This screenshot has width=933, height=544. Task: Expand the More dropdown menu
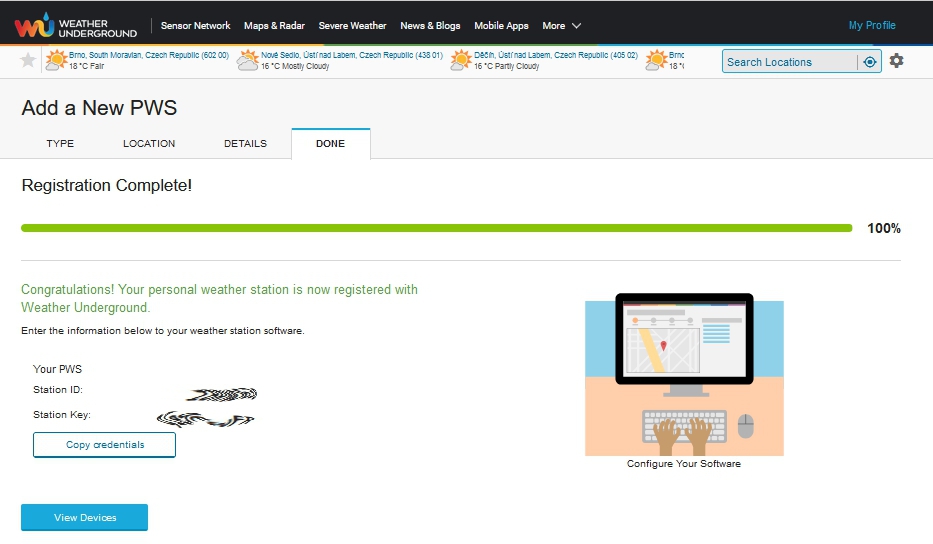[x=561, y=26]
